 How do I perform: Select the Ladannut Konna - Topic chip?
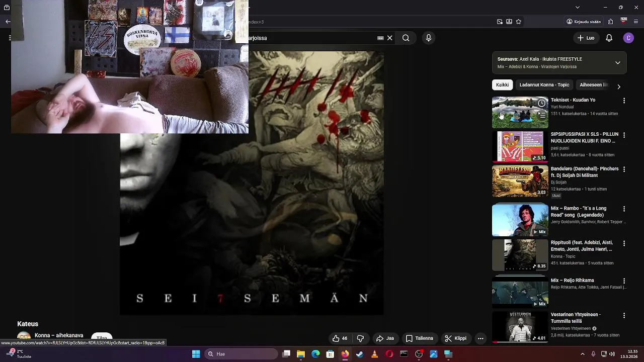click(x=544, y=85)
